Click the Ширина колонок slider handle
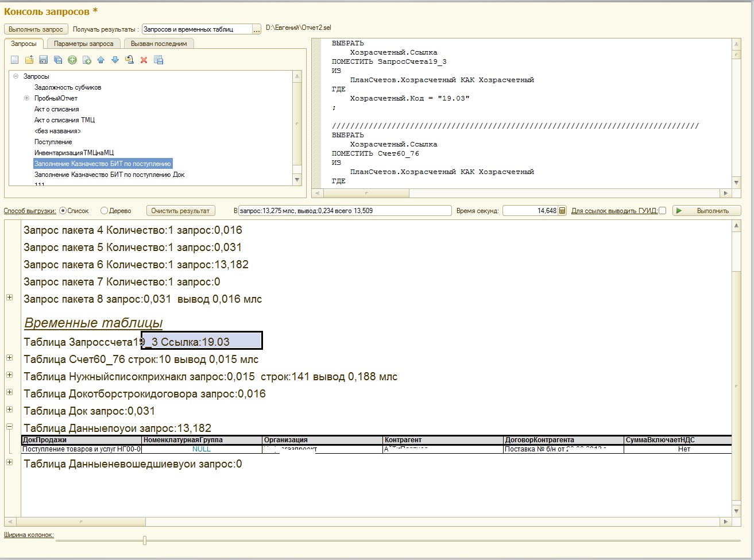The image size is (754, 560). click(x=145, y=540)
